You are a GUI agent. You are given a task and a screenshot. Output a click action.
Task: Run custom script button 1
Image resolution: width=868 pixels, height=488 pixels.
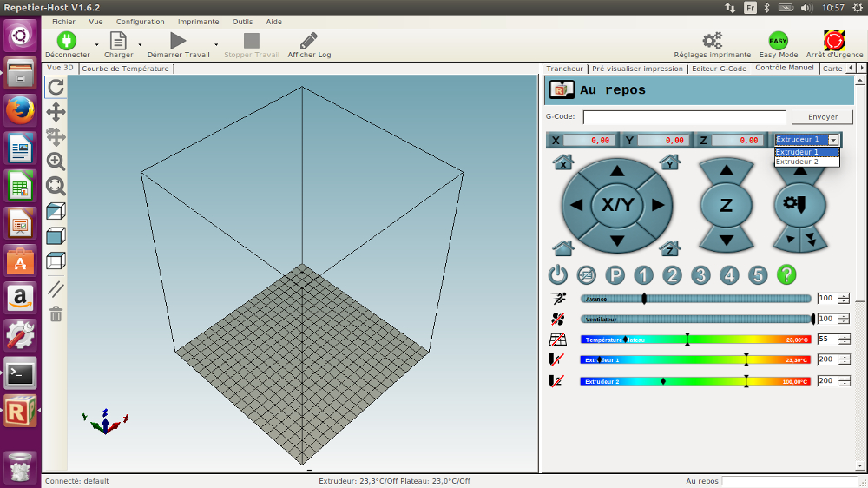click(643, 274)
